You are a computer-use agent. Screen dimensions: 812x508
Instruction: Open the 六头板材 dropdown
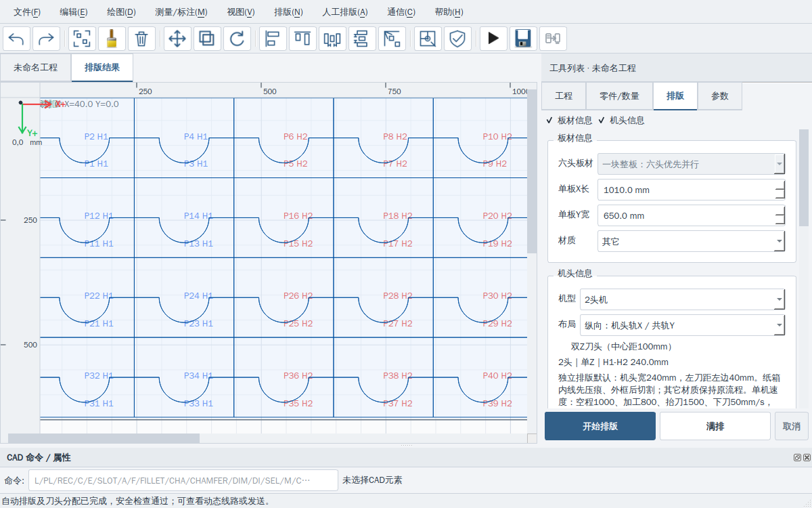pos(692,164)
